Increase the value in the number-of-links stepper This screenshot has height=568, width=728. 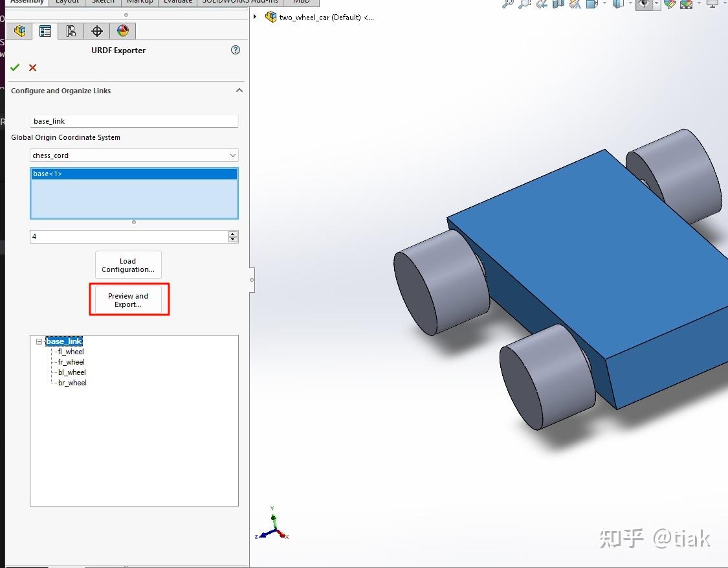point(233,234)
